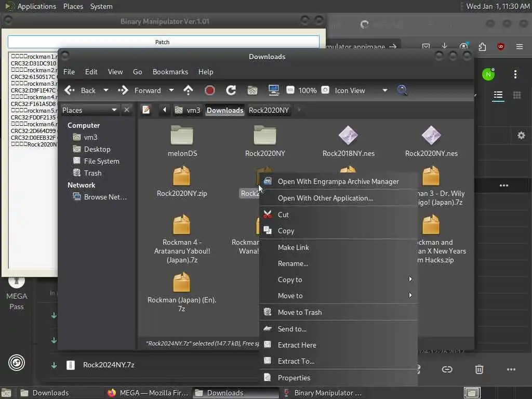
Task: Select the Rock2020NY.zip archive
Action: coord(182,181)
